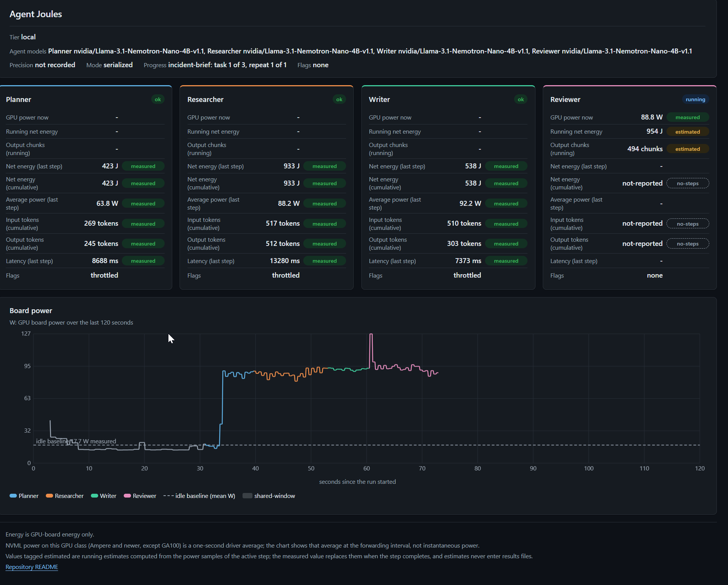Toggle Researcher series in chart legend

click(x=65, y=496)
